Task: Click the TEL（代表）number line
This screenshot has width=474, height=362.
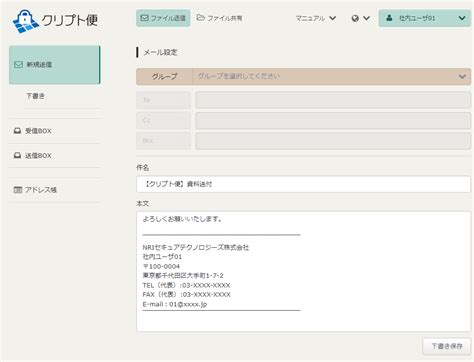Action: tap(186, 285)
